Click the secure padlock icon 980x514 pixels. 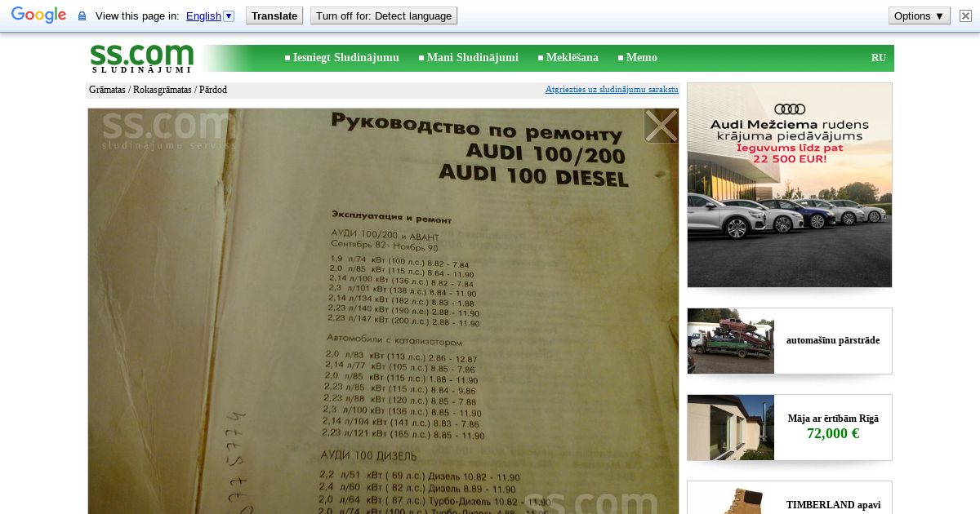click(82, 16)
